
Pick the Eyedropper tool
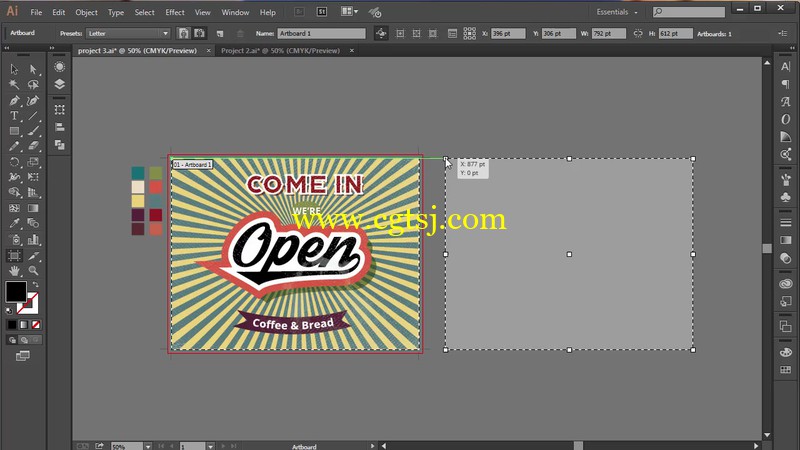coord(14,223)
